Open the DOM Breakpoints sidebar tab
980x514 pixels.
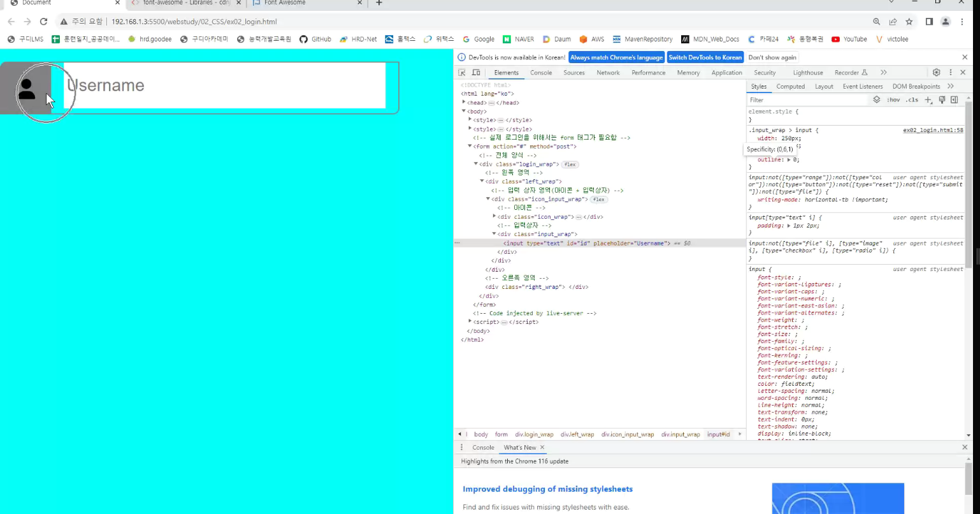(916, 86)
